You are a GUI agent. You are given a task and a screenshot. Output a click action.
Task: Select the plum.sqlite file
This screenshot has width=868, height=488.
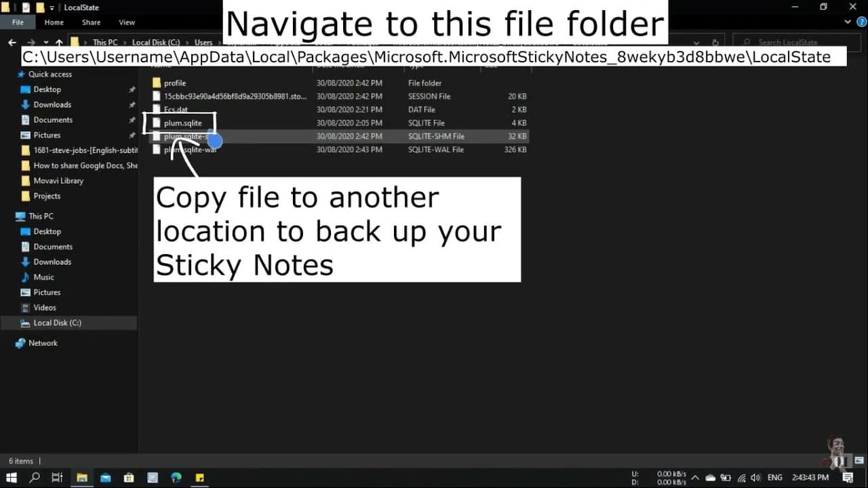(x=182, y=123)
